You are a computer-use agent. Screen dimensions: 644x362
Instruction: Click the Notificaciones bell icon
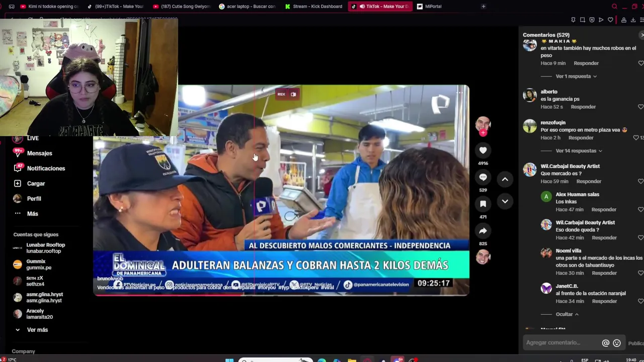click(18, 168)
